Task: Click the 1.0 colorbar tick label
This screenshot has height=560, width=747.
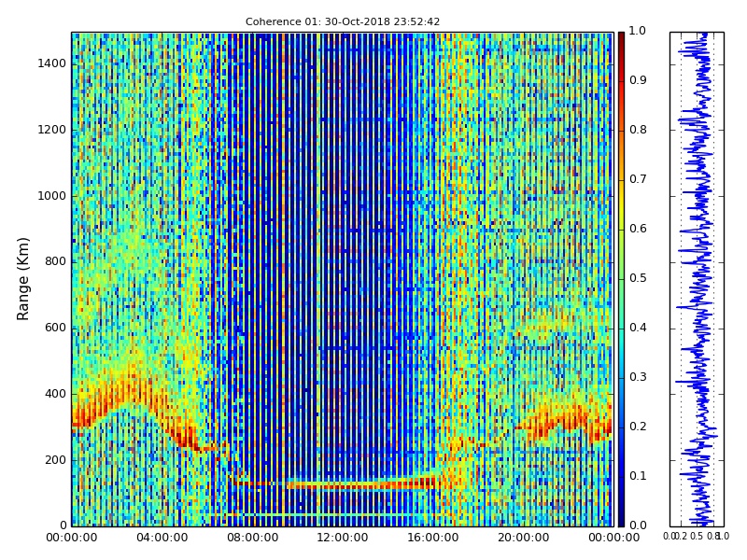Action: point(638,31)
